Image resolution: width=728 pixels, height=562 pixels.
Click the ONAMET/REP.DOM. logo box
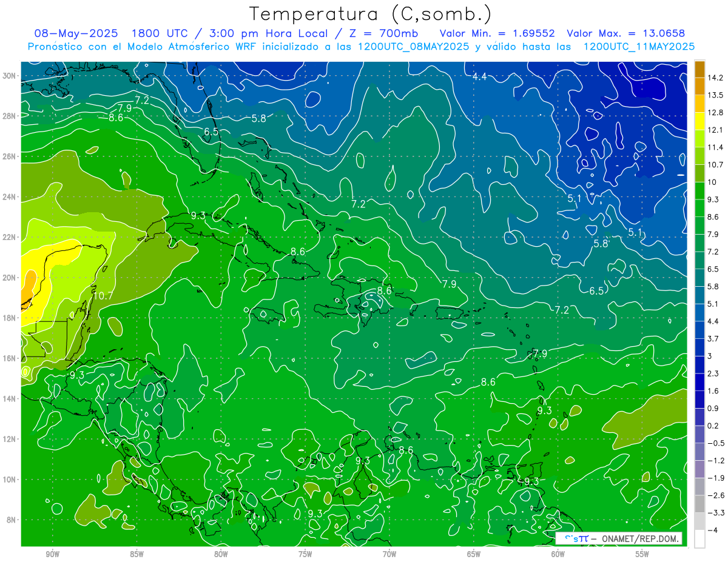pos(619,538)
